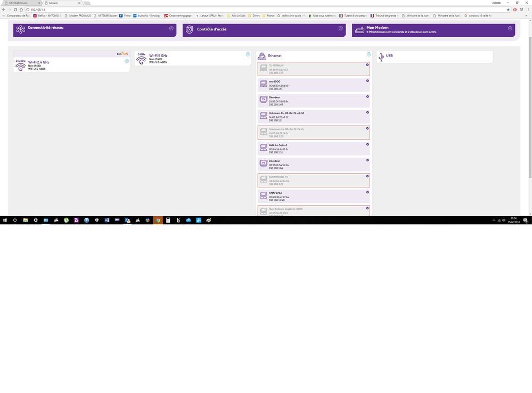Open options dot for first Décodeur 192.168.1.65
Image resolution: width=532 pixels, height=393 pixels.
367,97
